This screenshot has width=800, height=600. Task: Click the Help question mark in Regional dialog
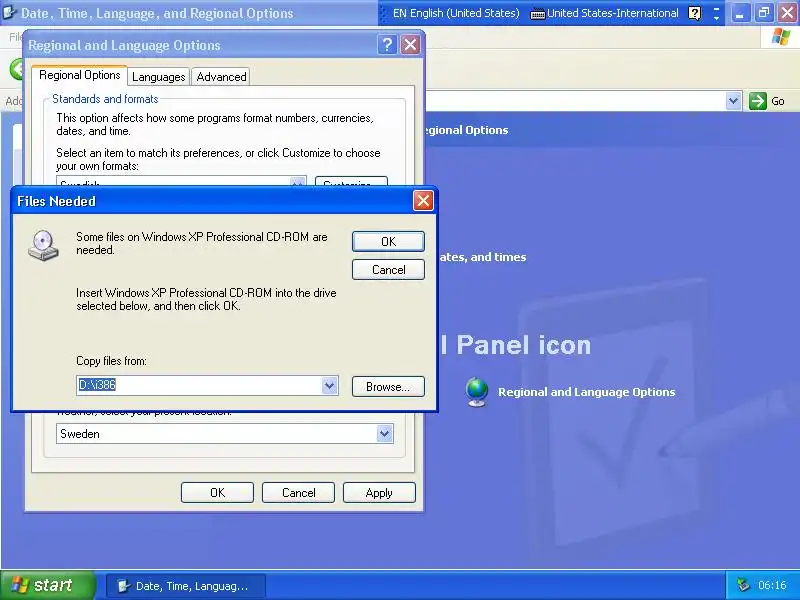pyautogui.click(x=387, y=45)
